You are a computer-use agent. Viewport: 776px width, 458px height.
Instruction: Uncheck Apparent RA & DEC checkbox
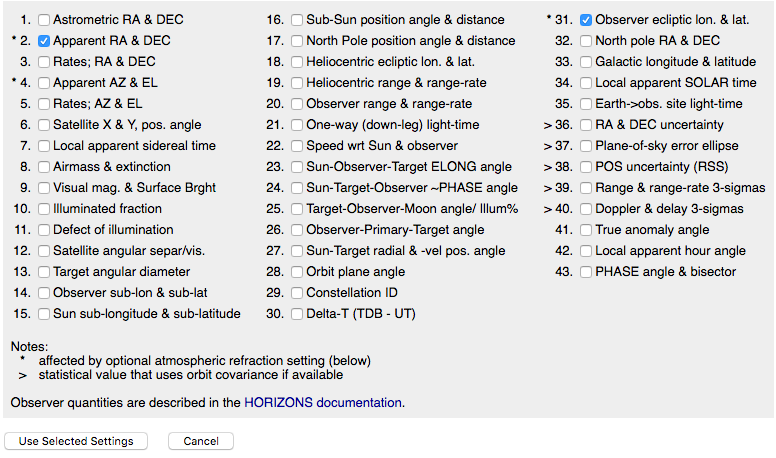[44, 41]
